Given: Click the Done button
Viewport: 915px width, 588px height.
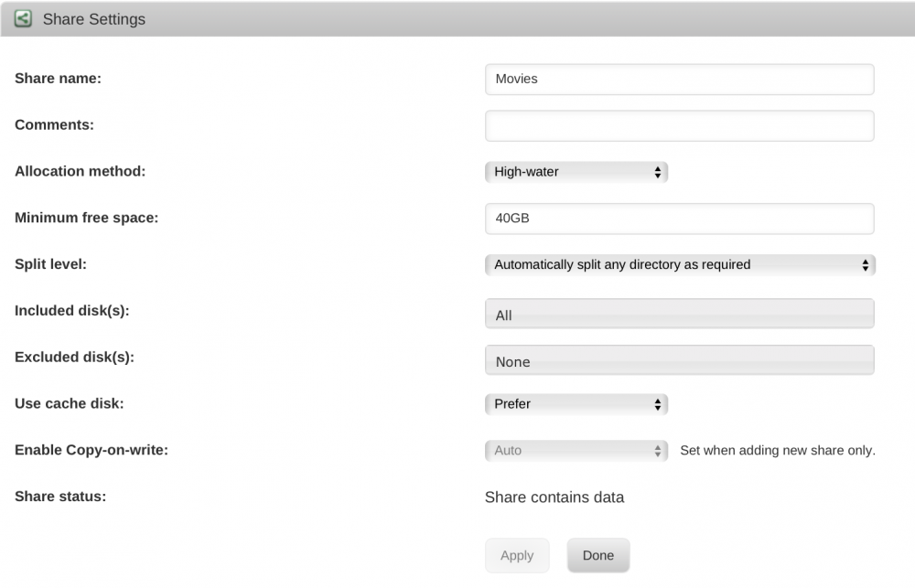Looking at the screenshot, I should (x=598, y=555).
